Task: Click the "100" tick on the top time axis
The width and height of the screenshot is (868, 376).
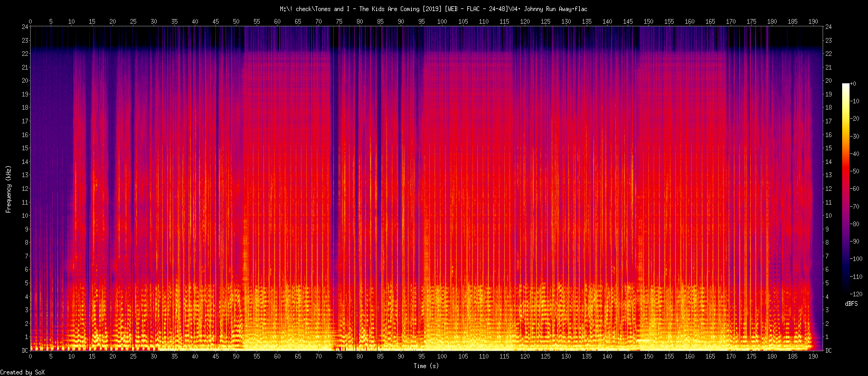Action: (x=442, y=22)
